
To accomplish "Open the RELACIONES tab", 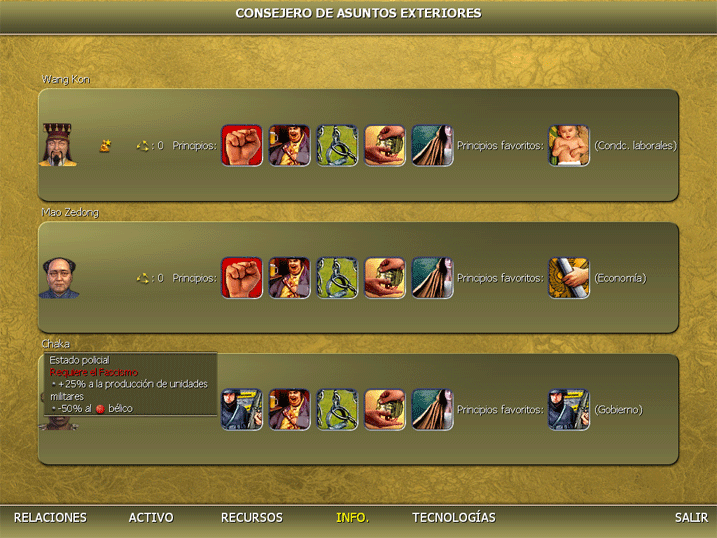I will pos(50,517).
